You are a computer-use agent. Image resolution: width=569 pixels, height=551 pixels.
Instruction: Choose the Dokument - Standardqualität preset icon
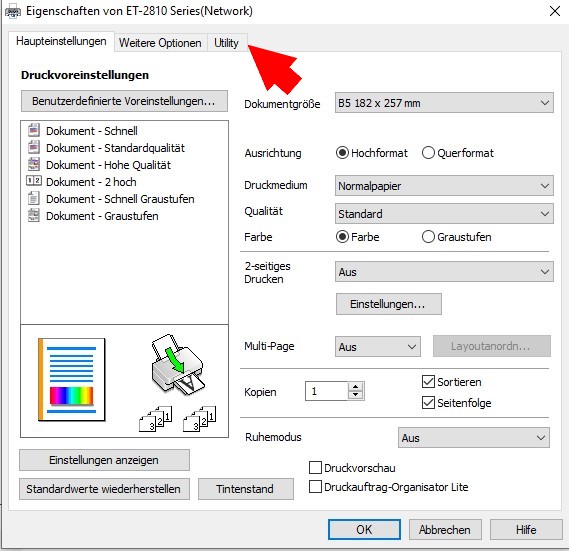point(34,147)
